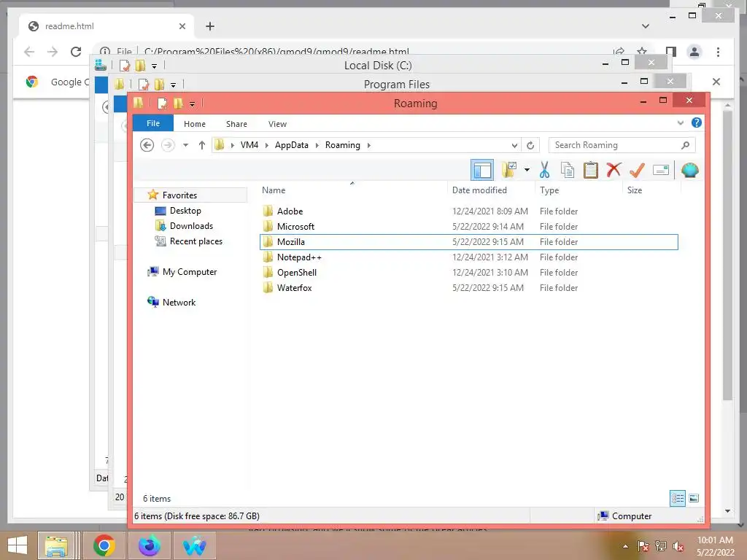The image size is (747, 560).
Task: Expand folder options dropdown arrow in toolbar
Action: (527, 169)
